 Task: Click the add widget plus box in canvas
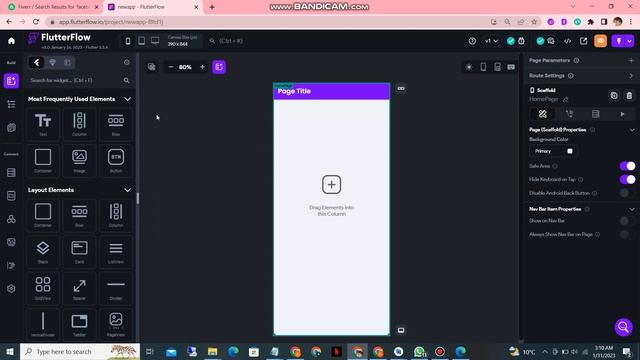(331, 184)
